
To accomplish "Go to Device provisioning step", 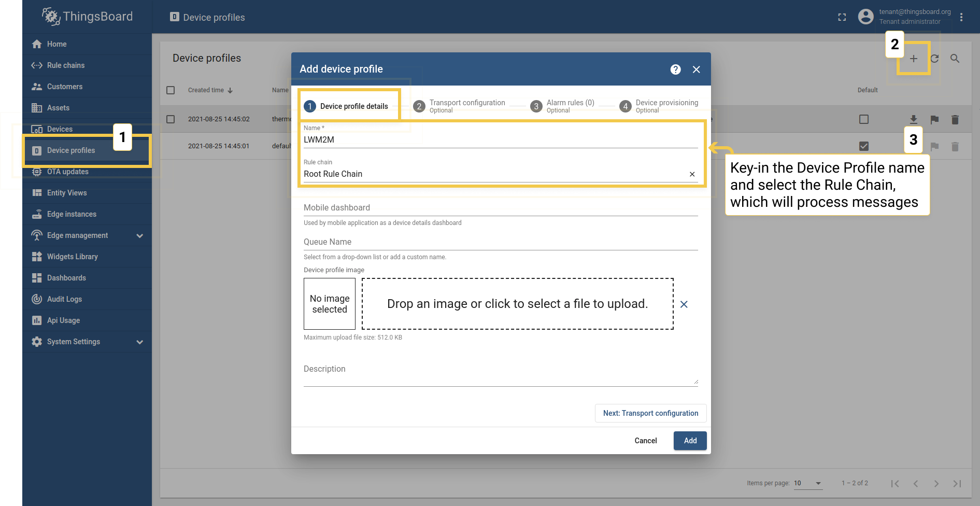I will (x=659, y=106).
